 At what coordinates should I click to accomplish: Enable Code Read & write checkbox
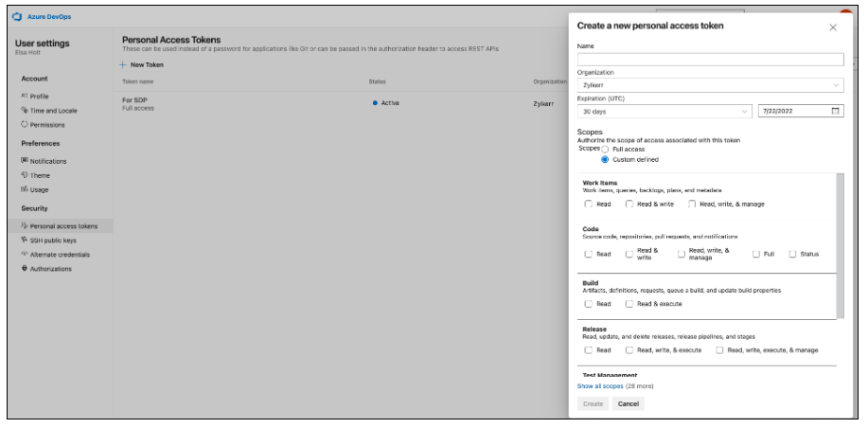[x=629, y=254]
